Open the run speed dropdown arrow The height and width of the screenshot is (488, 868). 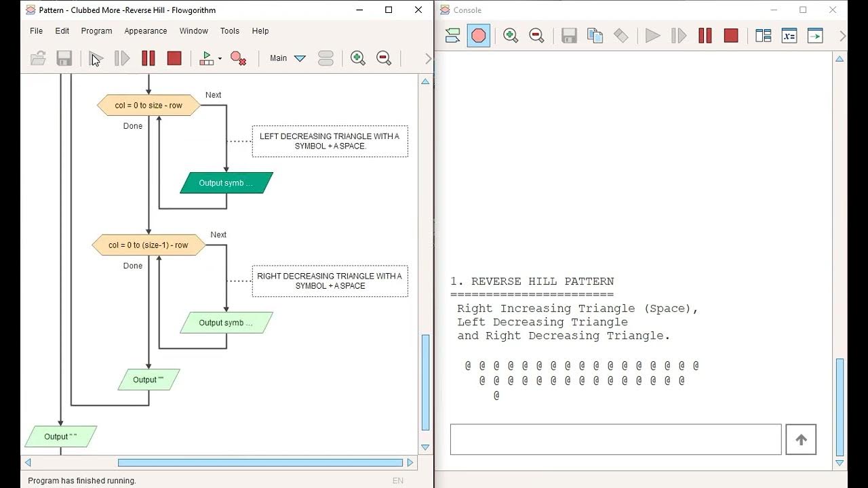pos(220,59)
